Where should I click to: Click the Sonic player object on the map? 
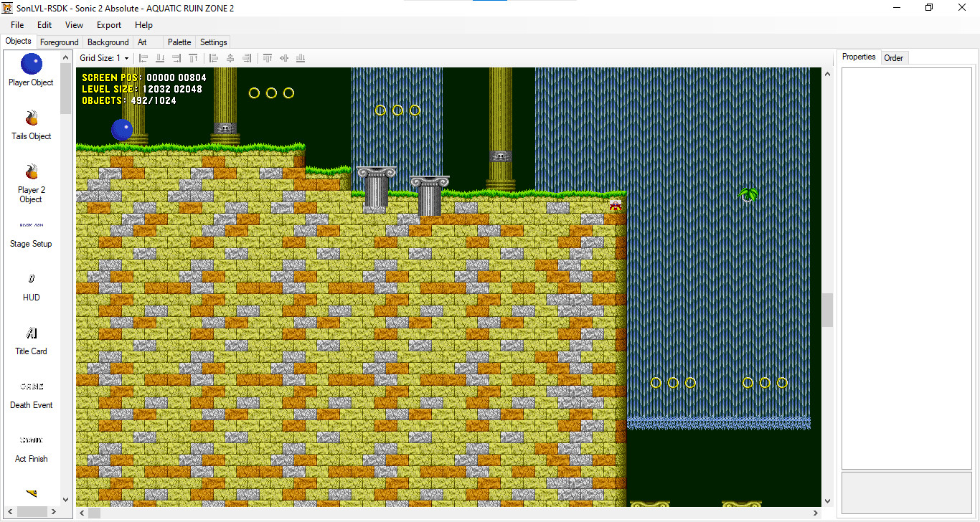click(x=122, y=130)
